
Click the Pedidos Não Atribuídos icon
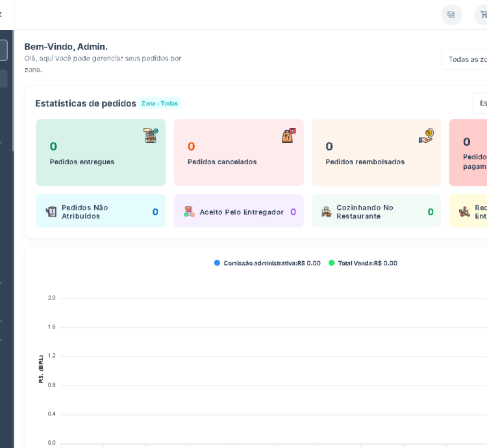[x=51, y=212]
